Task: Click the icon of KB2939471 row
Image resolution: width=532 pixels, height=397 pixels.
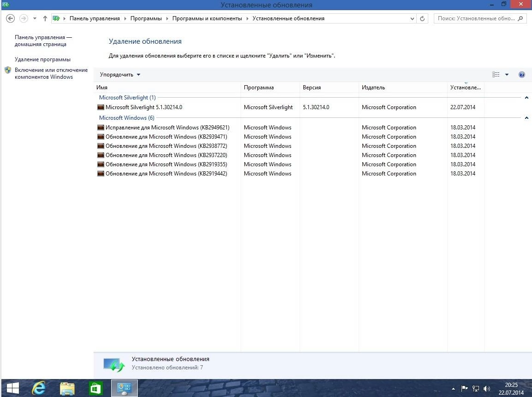Action: 100,137
